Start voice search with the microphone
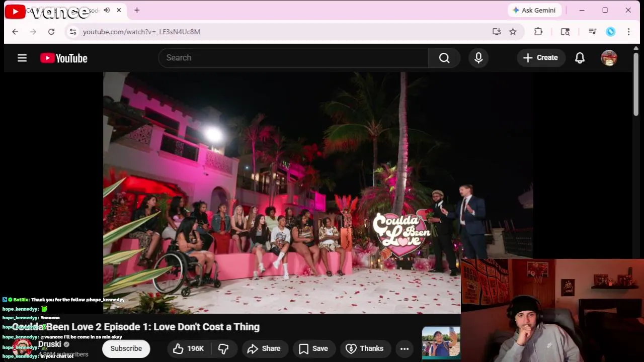 pos(478,58)
